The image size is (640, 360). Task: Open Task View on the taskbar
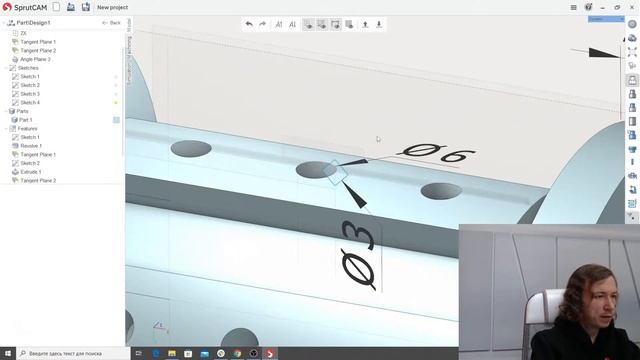coord(139,353)
